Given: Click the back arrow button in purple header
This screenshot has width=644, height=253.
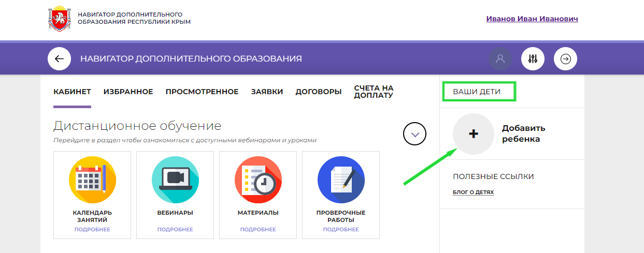Looking at the screenshot, I should (59, 59).
